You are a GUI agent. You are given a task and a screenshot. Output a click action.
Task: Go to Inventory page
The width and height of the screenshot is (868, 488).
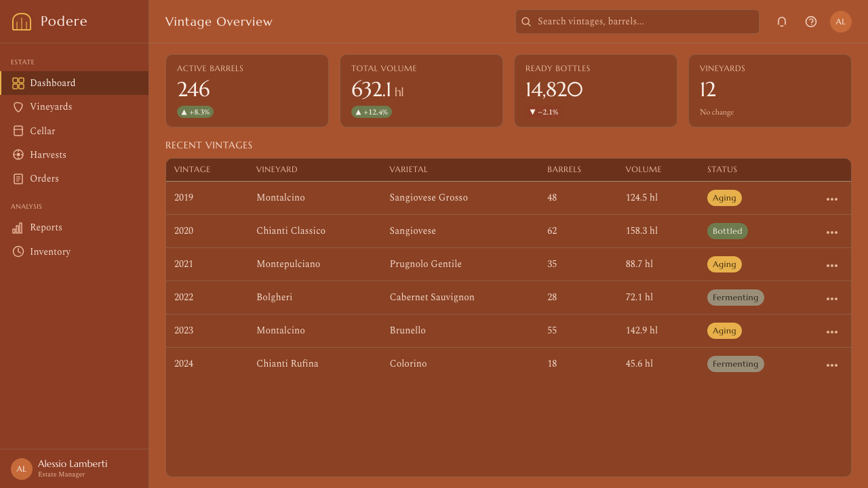click(x=74, y=251)
